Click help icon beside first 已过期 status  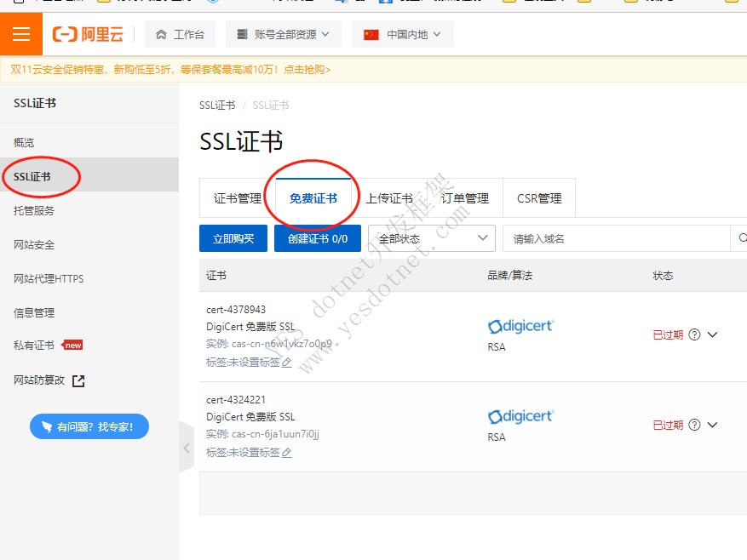pos(694,334)
